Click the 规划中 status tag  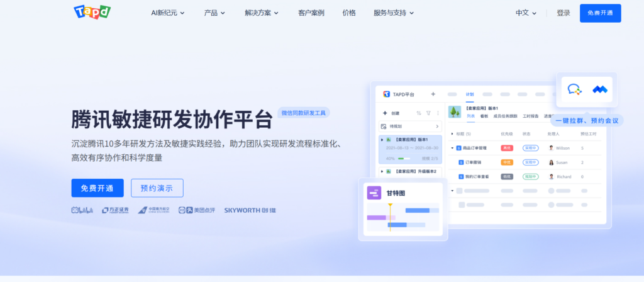coord(530,177)
